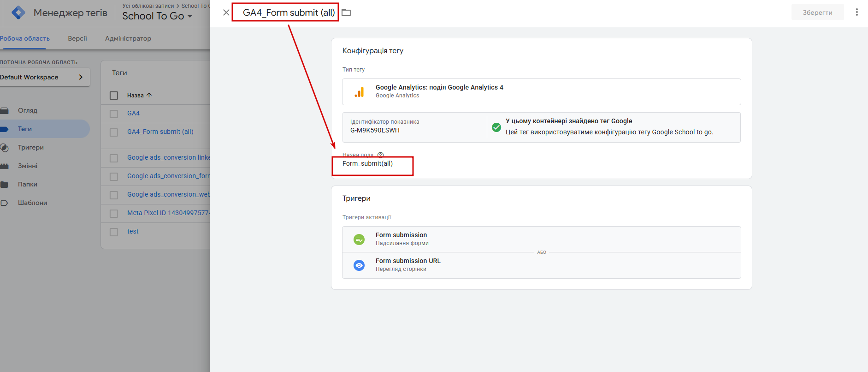The image size is (868, 372).
Task: Open the Meta Pixel ID tag link
Action: pos(168,213)
